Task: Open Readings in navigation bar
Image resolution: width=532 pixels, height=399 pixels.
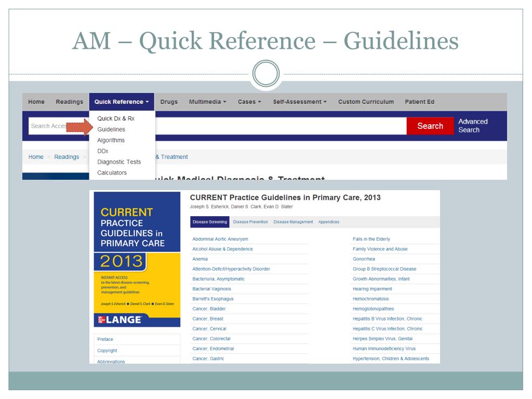Action: (x=70, y=102)
